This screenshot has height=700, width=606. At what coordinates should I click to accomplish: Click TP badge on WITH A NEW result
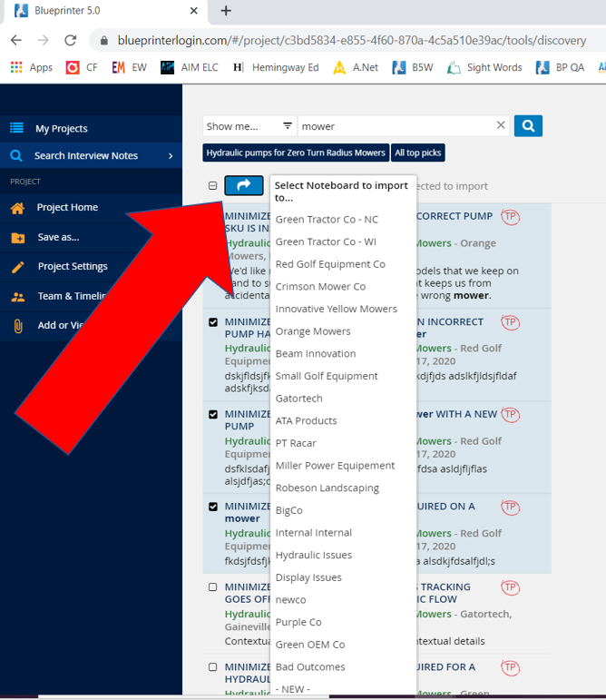click(x=510, y=414)
